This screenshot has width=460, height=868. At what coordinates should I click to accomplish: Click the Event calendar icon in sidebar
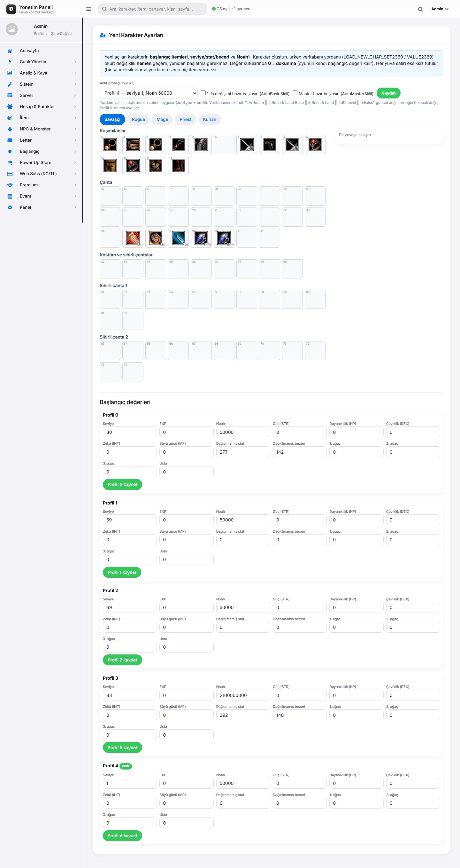click(10, 196)
